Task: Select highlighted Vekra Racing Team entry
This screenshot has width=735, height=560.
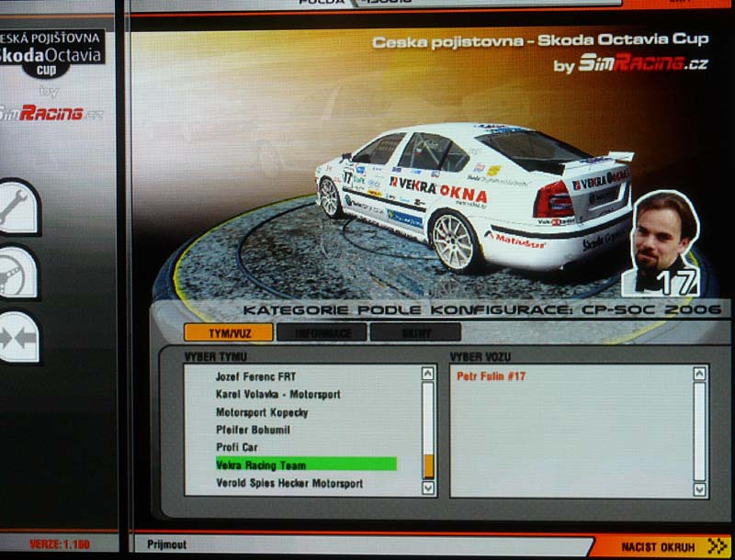Action: click(306, 465)
